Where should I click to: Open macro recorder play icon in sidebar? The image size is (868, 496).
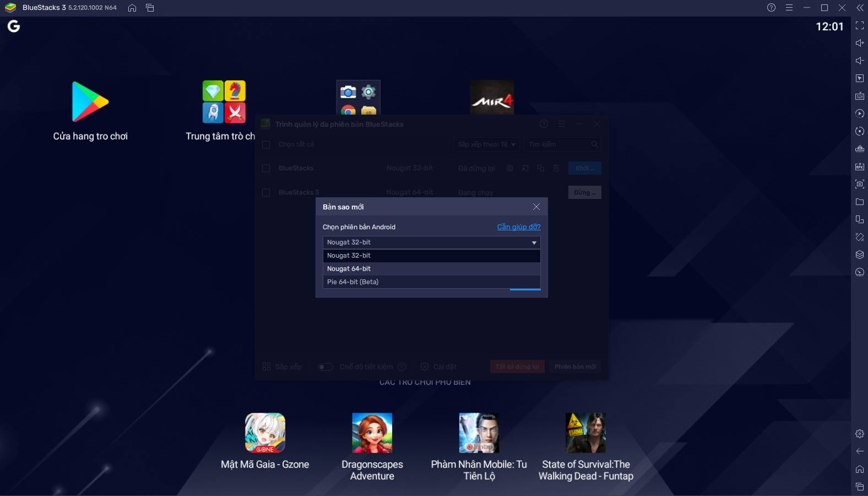coord(860,114)
